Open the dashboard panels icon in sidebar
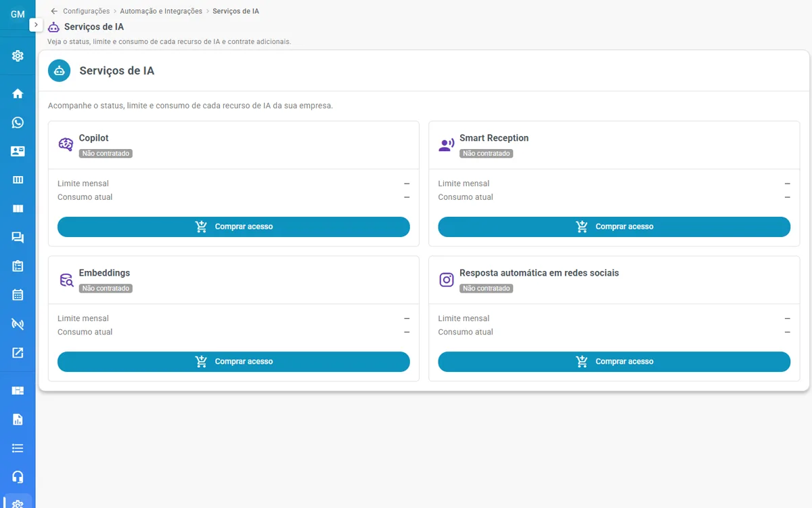812x508 pixels. click(18, 391)
